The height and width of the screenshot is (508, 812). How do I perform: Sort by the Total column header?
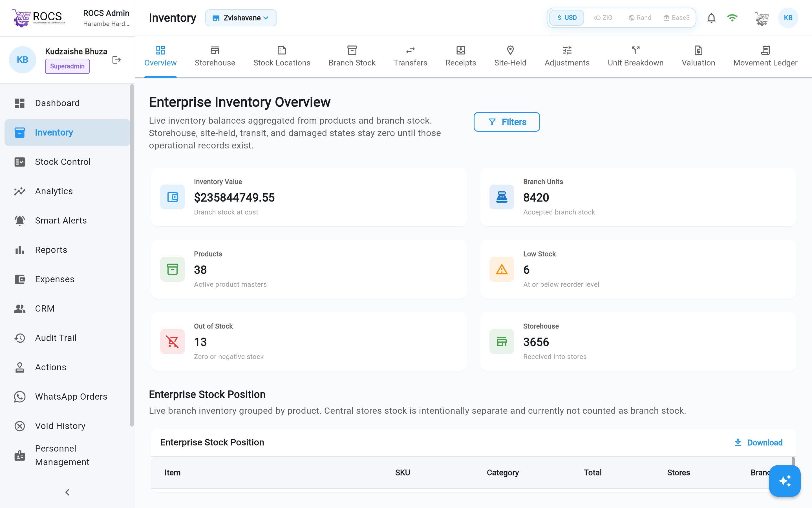[x=592, y=472]
